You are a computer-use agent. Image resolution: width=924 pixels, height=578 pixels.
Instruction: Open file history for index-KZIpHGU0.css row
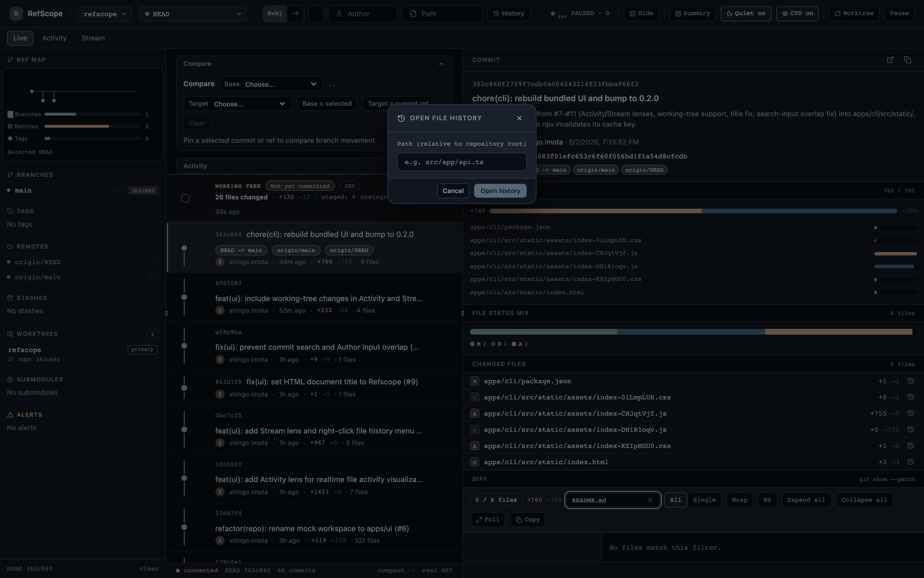coord(910,446)
